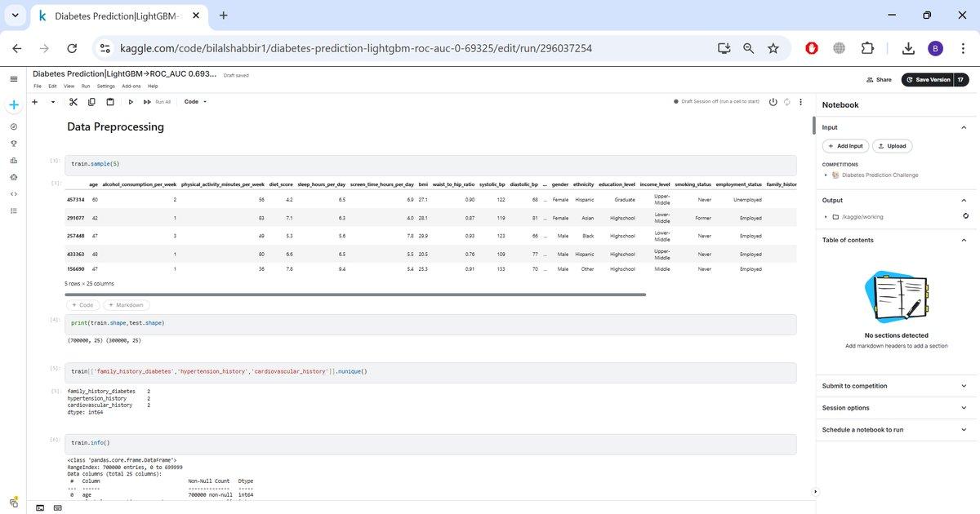Open the Edit menu
The height and width of the screenshot is (514, 980).
52,86
